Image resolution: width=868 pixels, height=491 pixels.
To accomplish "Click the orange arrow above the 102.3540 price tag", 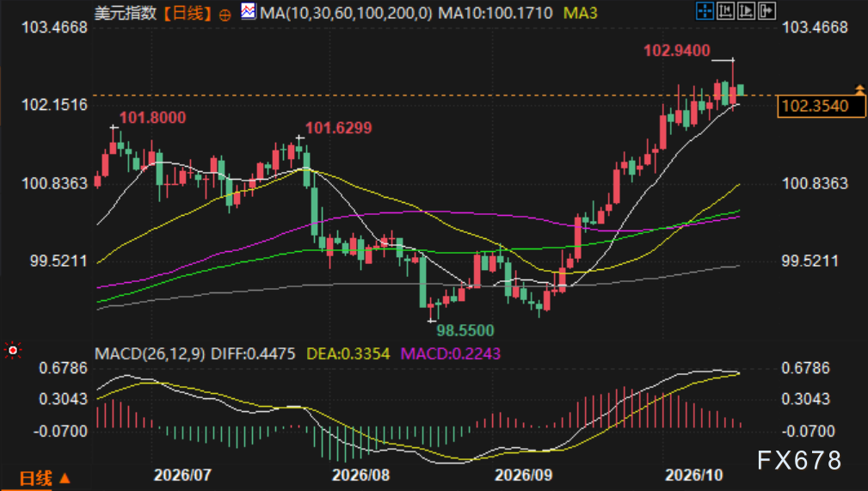I will [x=859, y=89].
